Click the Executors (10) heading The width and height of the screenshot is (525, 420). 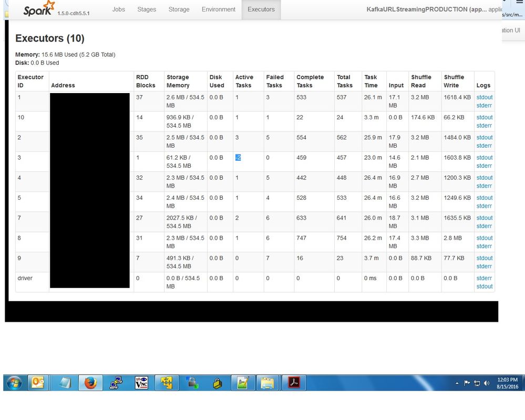(x=50, y=38)
